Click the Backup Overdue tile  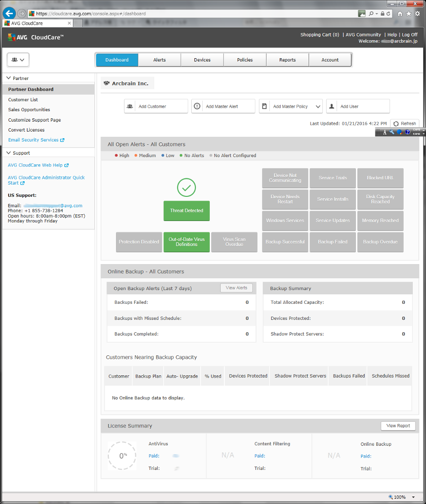[x=381, y=242]
